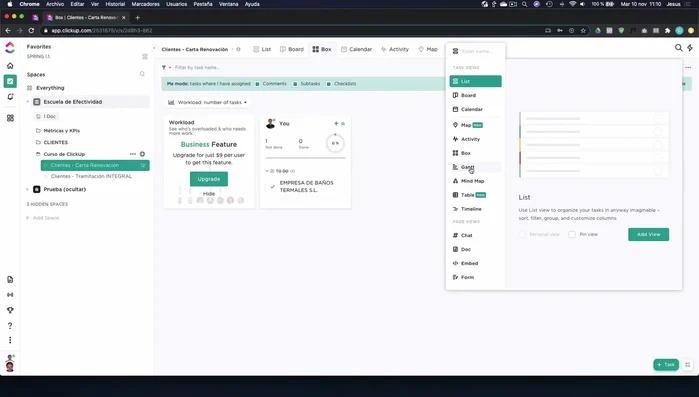Switch to the Activity tab
Image resolution: width=699 pixels, height=397 pixels.
(x=395, y=49)
